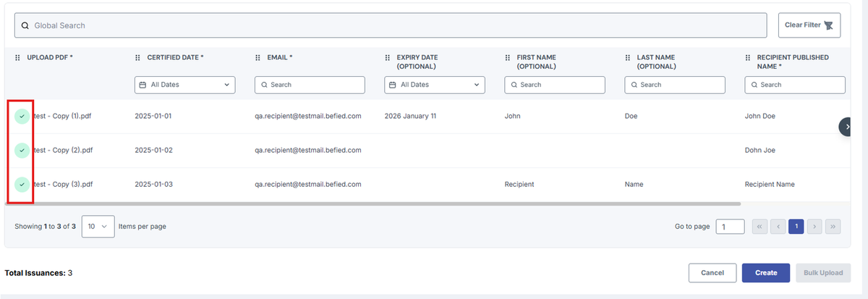This screenshot has width=868, height=299.
Task: Click expiry date 2026 January 11
Action: (411, 116)
